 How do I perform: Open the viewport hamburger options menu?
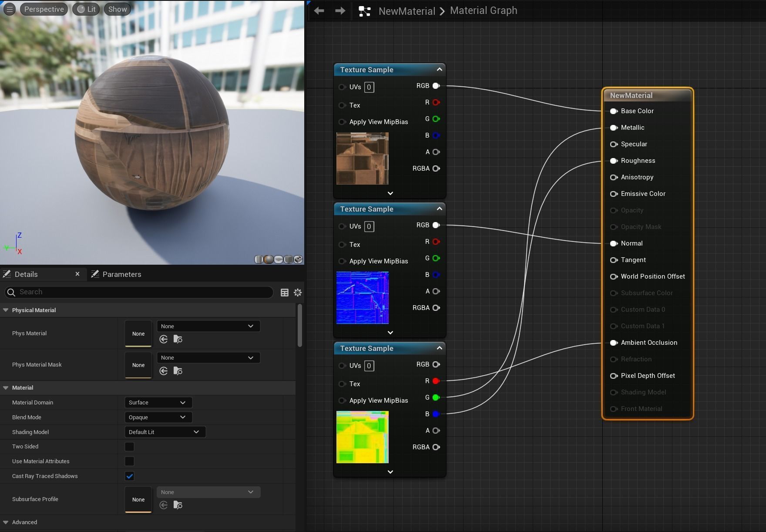[x=10, y=9]
